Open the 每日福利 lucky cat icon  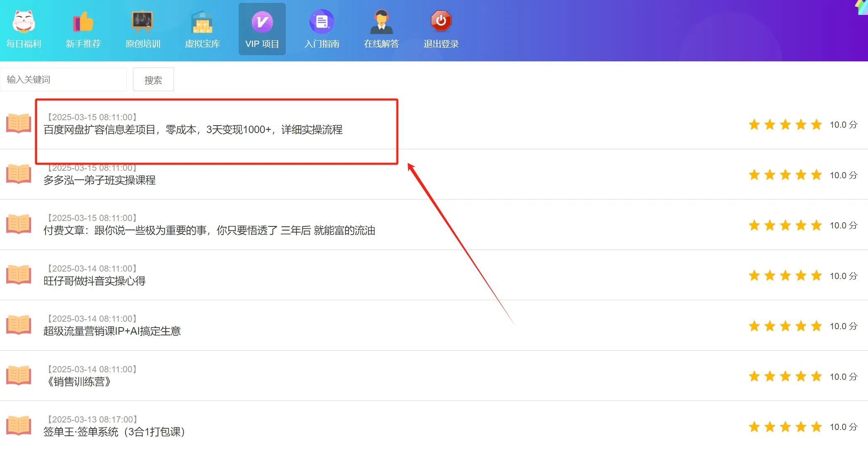[x=24, y=21]
